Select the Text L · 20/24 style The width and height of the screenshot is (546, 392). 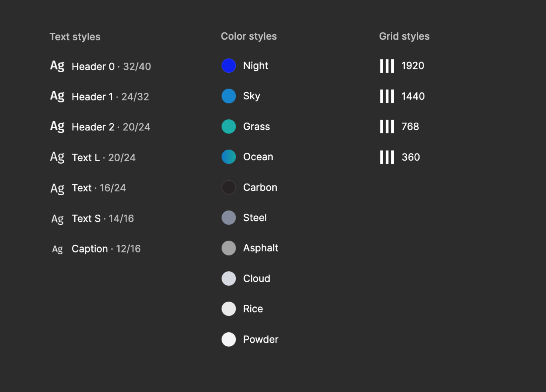pos(103,157)
